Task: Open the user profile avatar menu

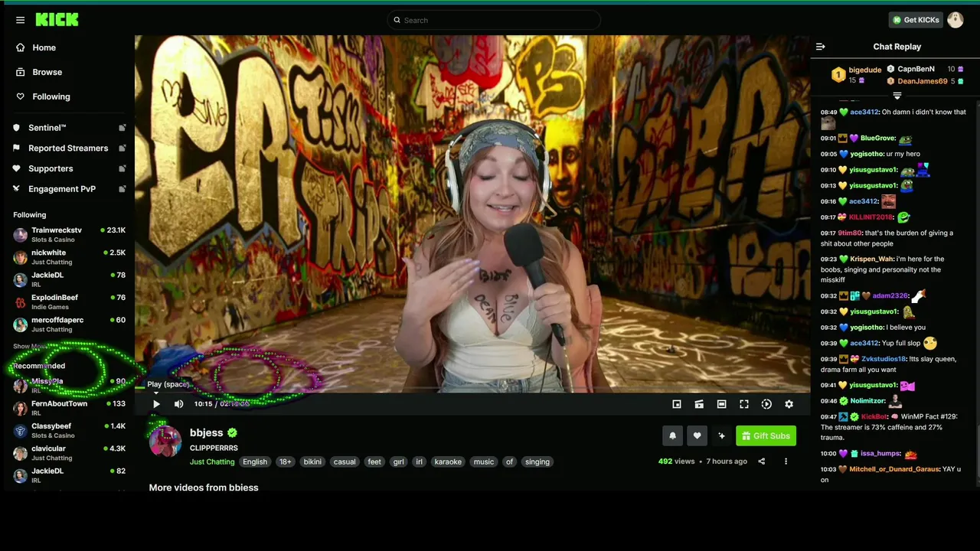Action: [955, 20]
